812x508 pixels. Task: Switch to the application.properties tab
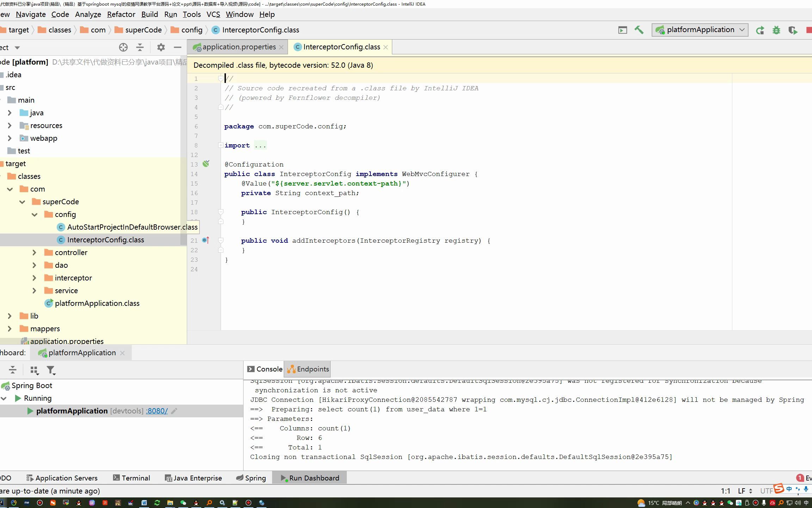coord(239,47)
